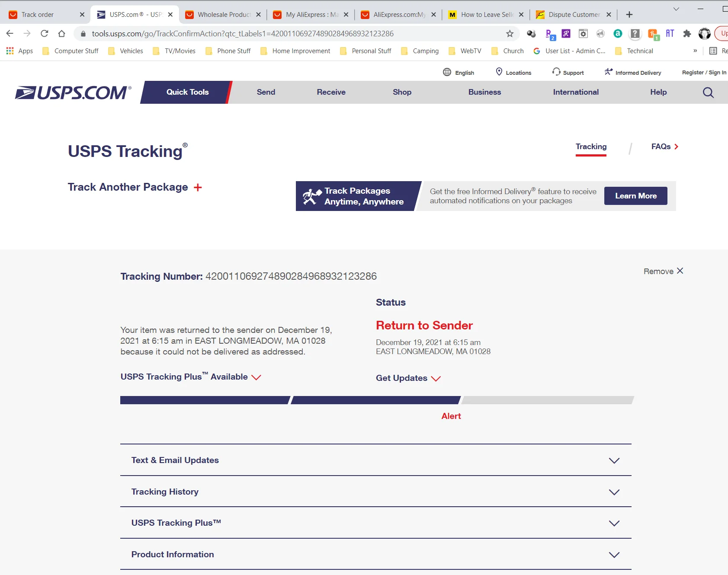Viewport: 728px width, 575px height.
Task: Open the gear window extension icon
Action: (x=583, y=34)
